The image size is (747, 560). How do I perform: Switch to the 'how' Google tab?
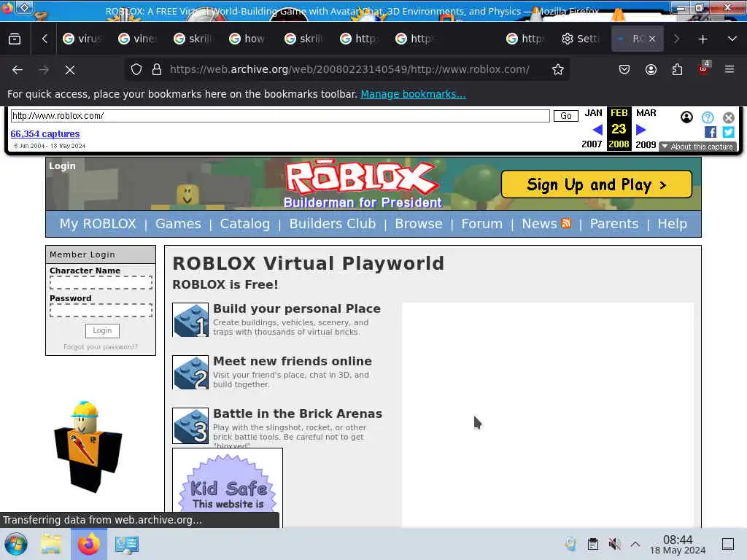pos(248,39)
